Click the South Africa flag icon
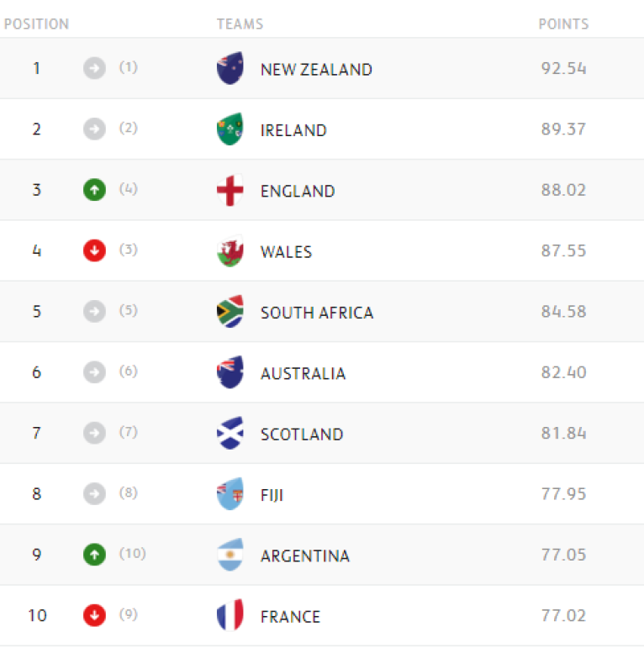Image resolution: width=644 pixels, height=653 pixels. [230, 312]
